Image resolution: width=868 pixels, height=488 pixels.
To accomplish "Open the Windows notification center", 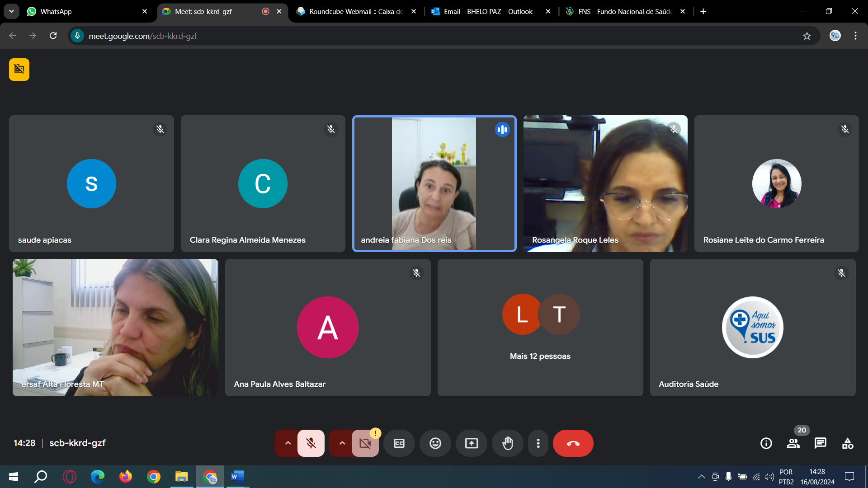I will 849,477.
